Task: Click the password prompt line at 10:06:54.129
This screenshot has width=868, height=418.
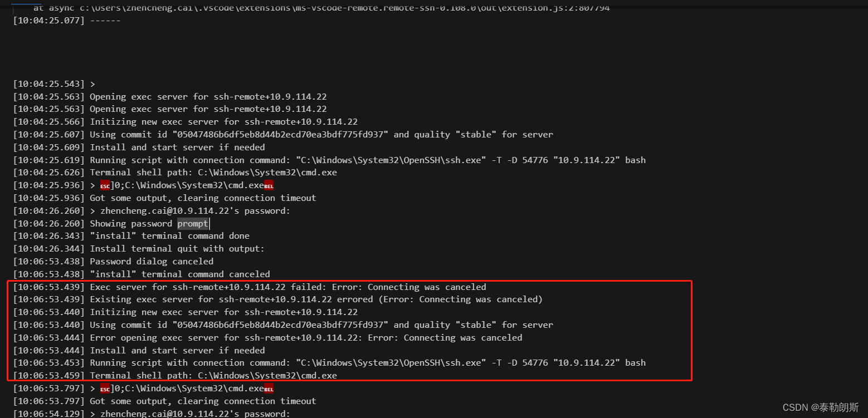Action: (x=195, y=414)
